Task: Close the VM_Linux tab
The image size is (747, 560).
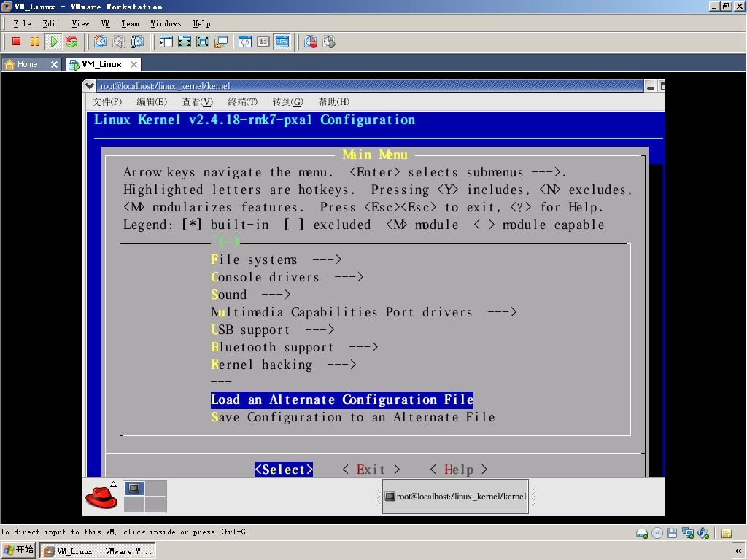Action: 134,64
